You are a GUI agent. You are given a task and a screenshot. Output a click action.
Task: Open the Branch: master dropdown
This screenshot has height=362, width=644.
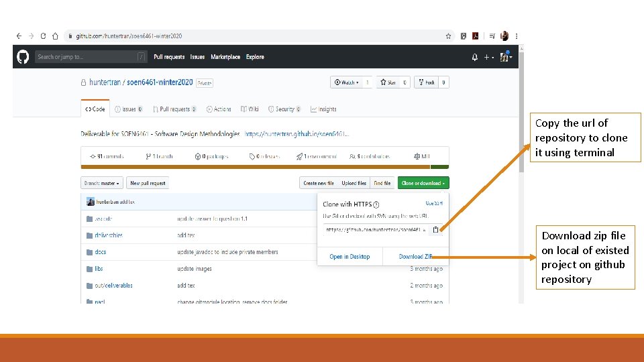click(102, 183)
